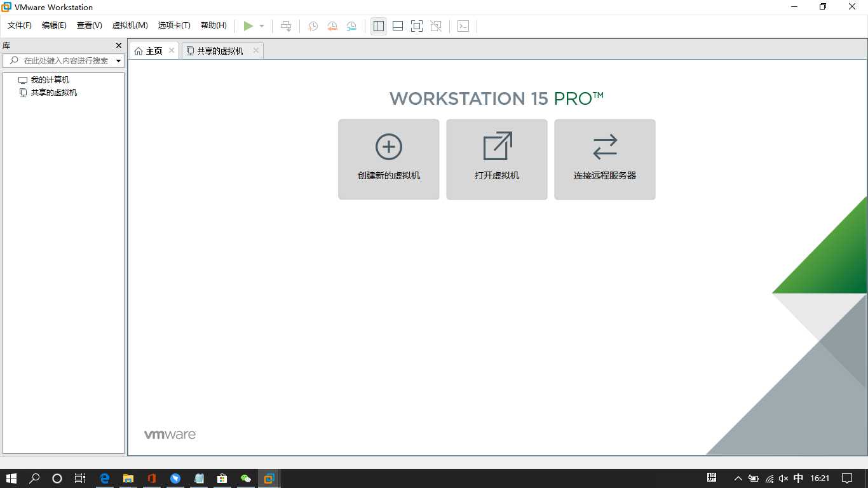Open Microsoft Store from the taskbar
The height and width of the screenshot is (488, 868).
tap(222, 478)
